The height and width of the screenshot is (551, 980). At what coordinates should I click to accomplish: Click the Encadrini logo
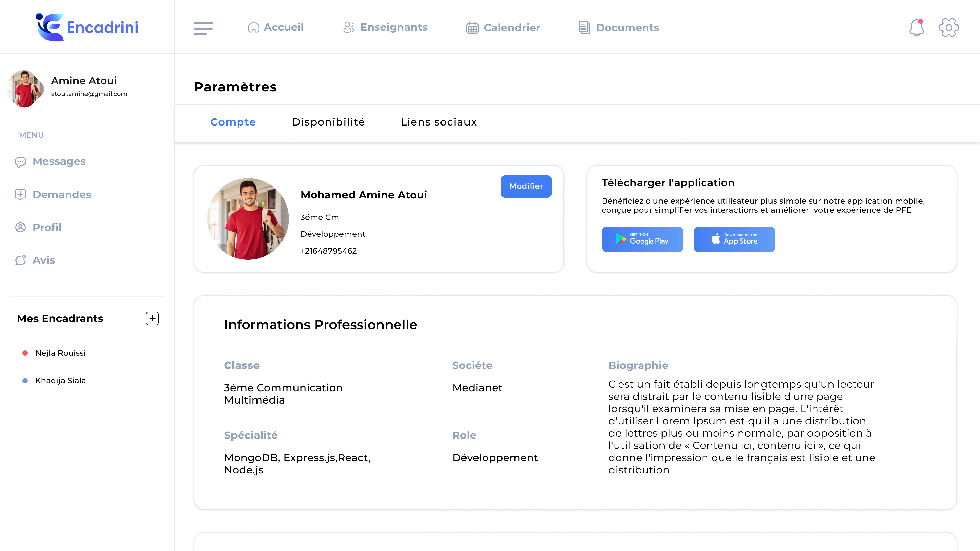click(87, 27)
